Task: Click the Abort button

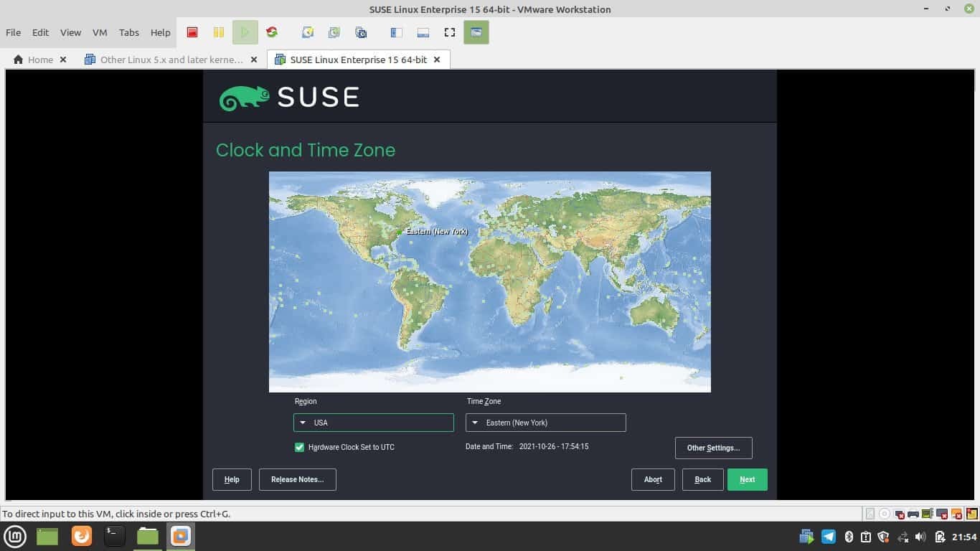Action: click(x=653, y=479)
